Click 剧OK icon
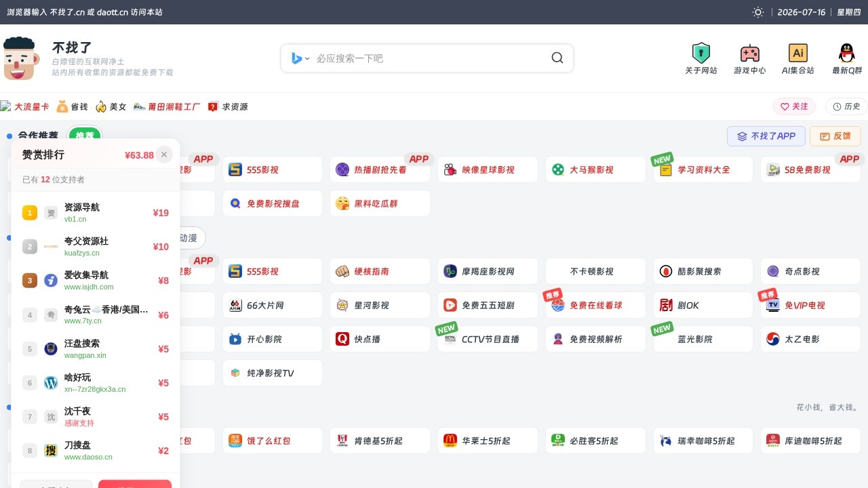The image size is (868, 488). (666, 305)
